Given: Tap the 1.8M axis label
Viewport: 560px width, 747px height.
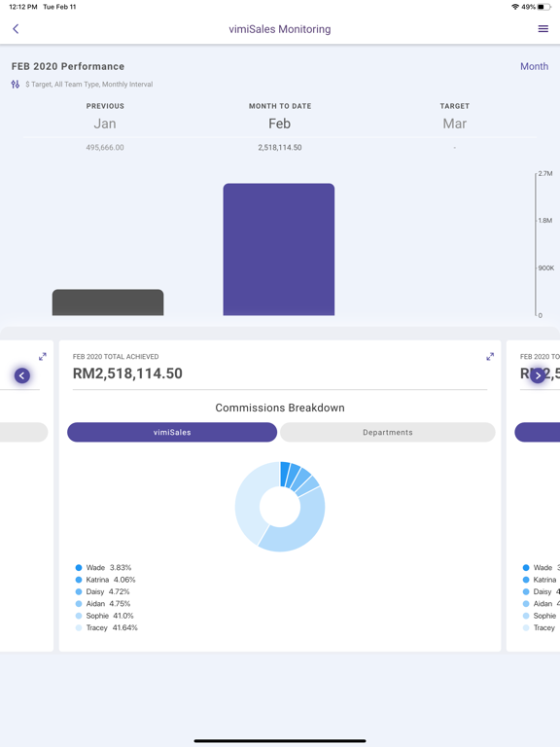Looking at the screenshot, I should tap(545, 221).
